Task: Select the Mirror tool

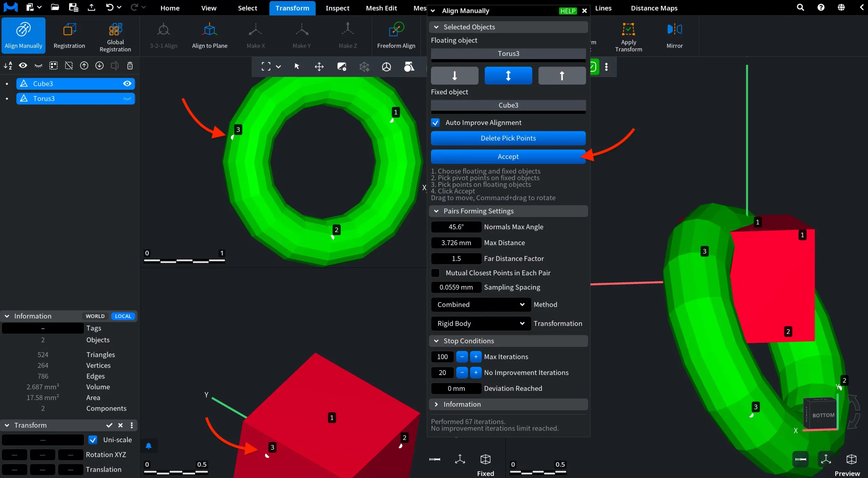Action: 674,36
